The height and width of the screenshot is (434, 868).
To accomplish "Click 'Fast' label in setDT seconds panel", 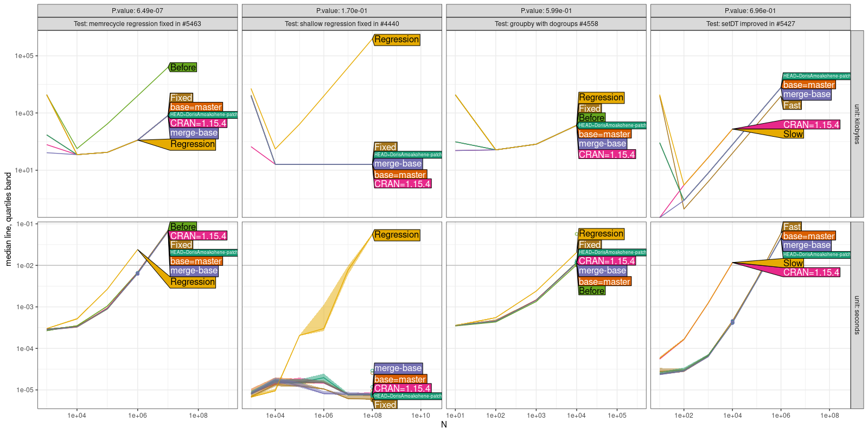I will click(x=792, y=227).
